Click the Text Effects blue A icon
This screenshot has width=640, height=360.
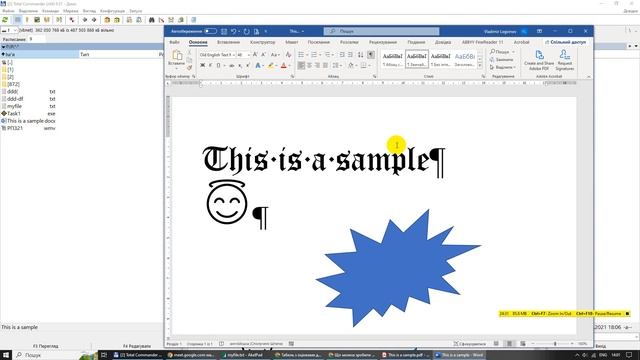point(258,65)
